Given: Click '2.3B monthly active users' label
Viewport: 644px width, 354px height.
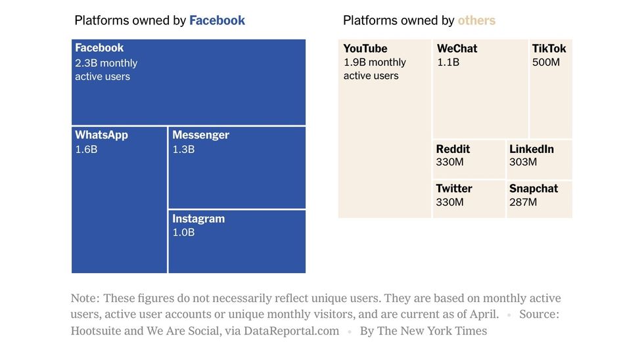Looking at the screenshot, I should 106,70.
